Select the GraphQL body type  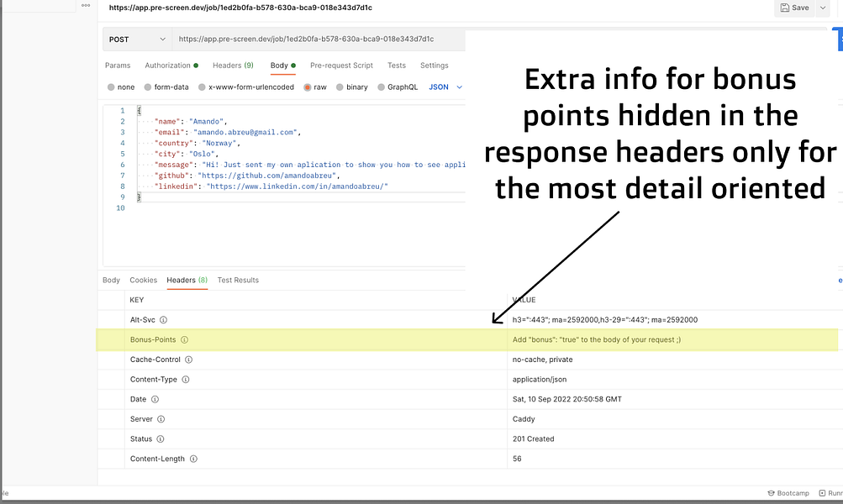tap(398, 87)
